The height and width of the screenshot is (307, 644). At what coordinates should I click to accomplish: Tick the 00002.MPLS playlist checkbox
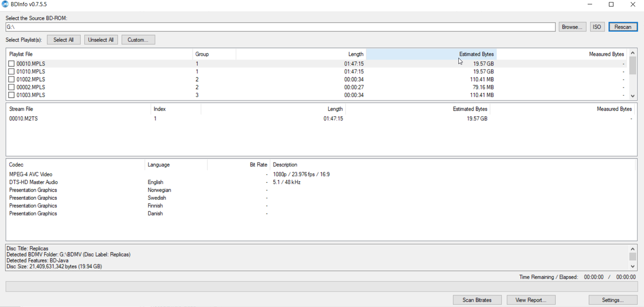(11, 87)
